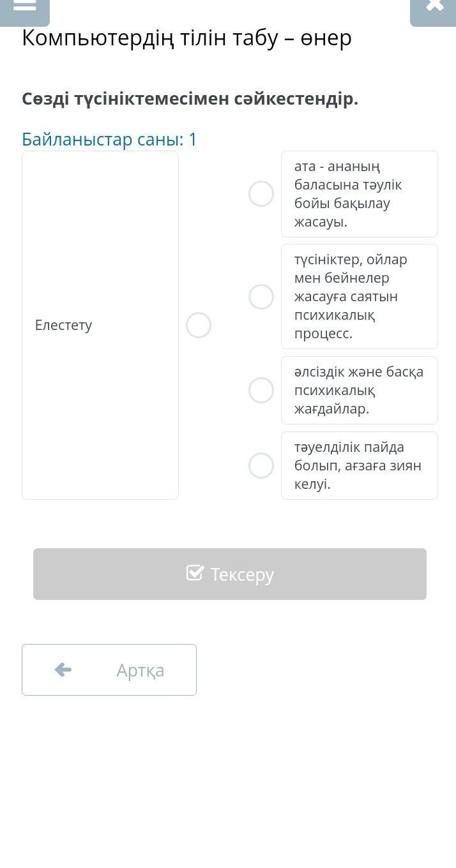This screenshot has width=456, height=868.
Task: Close the quiz with the X icon
Action: point(434,6)
